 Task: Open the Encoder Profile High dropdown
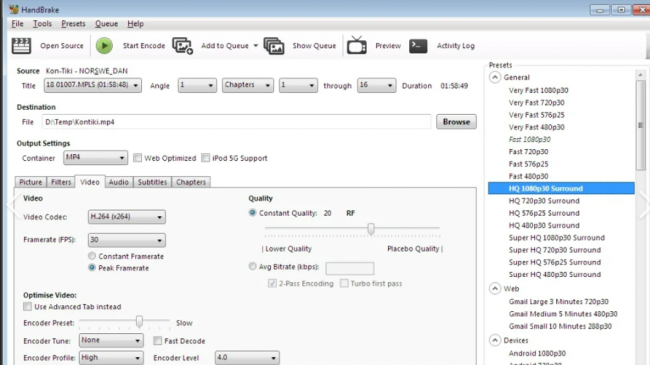click(x=111, y=358)
